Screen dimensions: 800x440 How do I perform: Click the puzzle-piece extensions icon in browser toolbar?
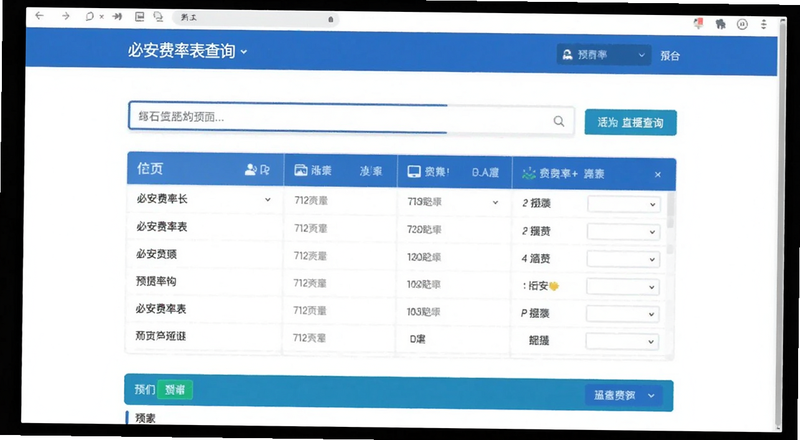[720, 24]
